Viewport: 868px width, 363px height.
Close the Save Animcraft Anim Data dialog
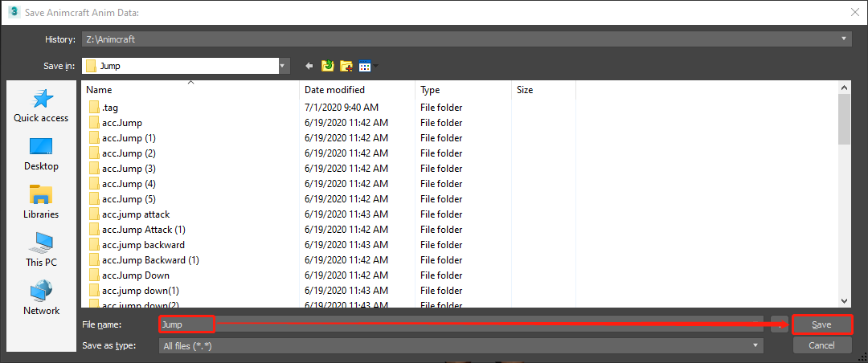point(854,12)
